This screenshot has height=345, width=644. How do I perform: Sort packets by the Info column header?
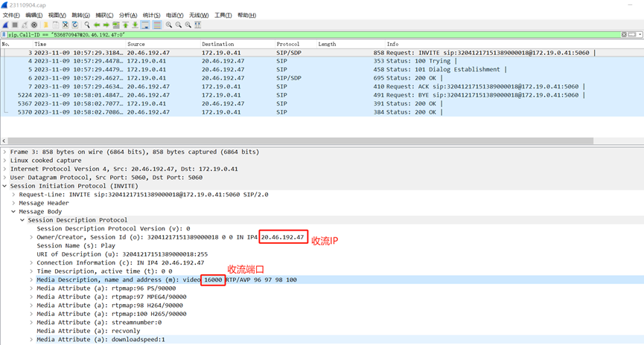[514, 44]
